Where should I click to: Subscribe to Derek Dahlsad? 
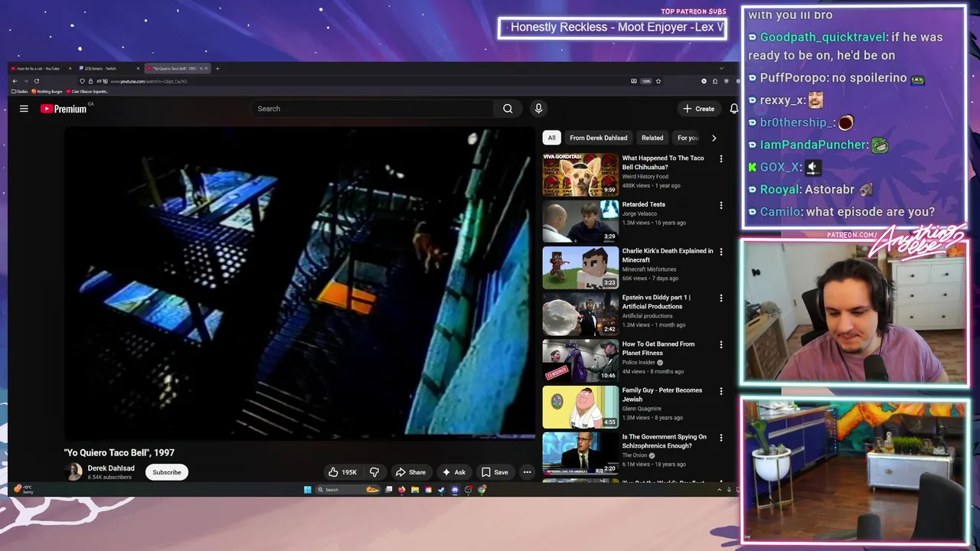(x=167, y=472)
